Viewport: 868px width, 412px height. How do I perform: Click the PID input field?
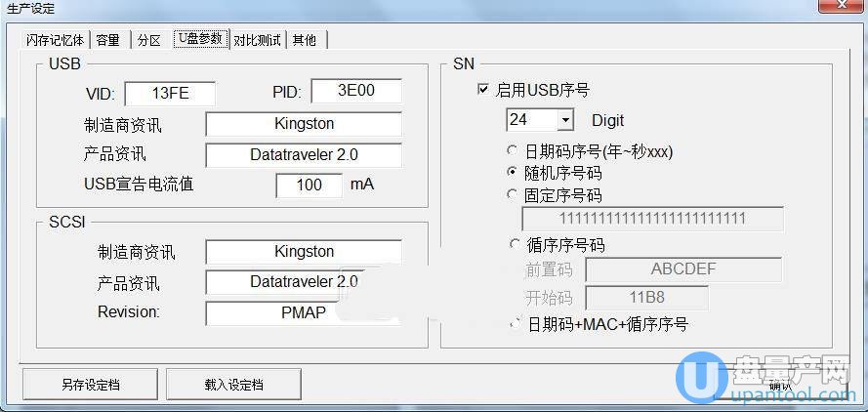click(355, 92)
